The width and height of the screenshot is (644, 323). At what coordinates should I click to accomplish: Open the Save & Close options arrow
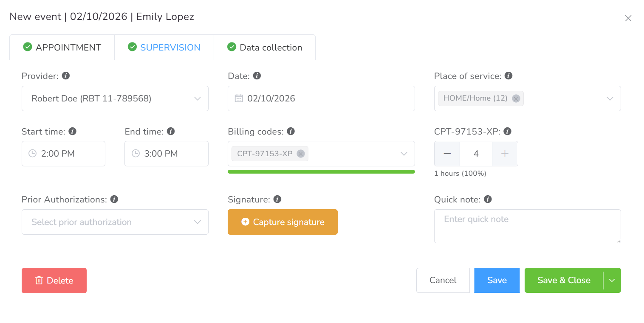coord(612,280)
